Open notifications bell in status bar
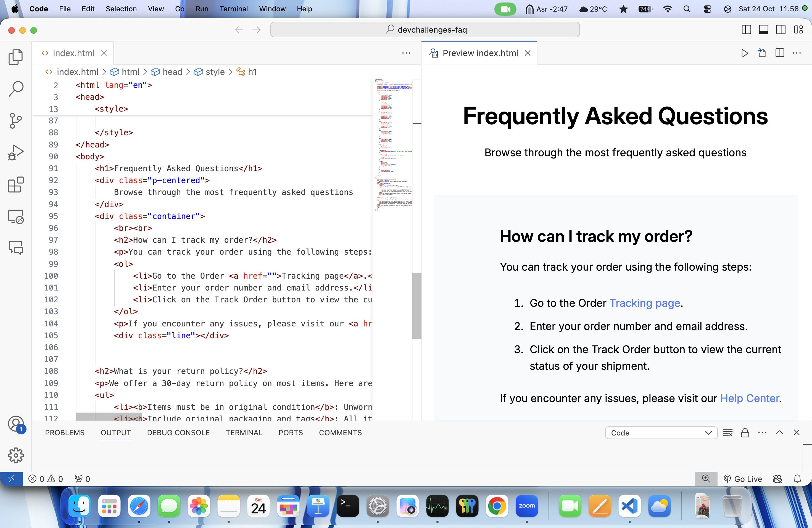Image resolution: width=812 pixels, height=528 pixels. tap(797, 479)
